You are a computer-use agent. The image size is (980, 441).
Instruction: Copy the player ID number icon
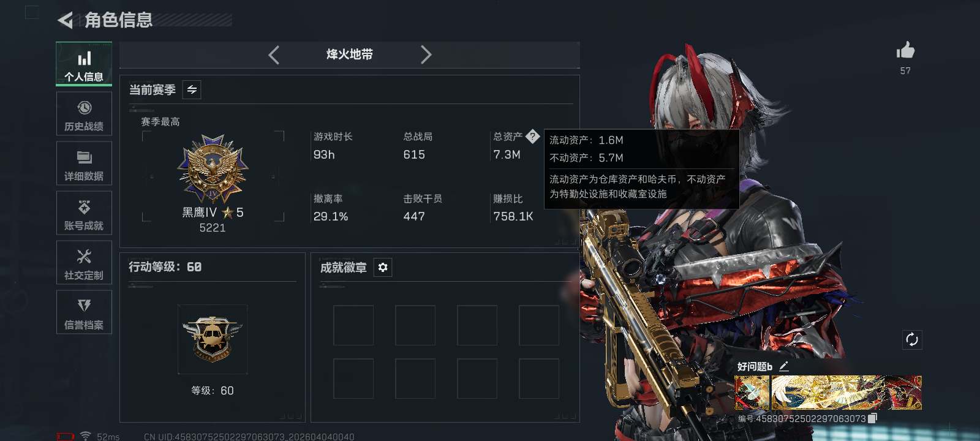coord(873,418)
